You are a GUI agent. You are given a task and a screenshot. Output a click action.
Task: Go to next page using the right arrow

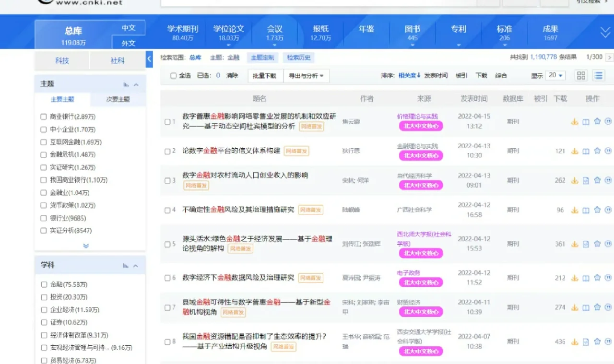pyautogui.click(x=609, y=56)
